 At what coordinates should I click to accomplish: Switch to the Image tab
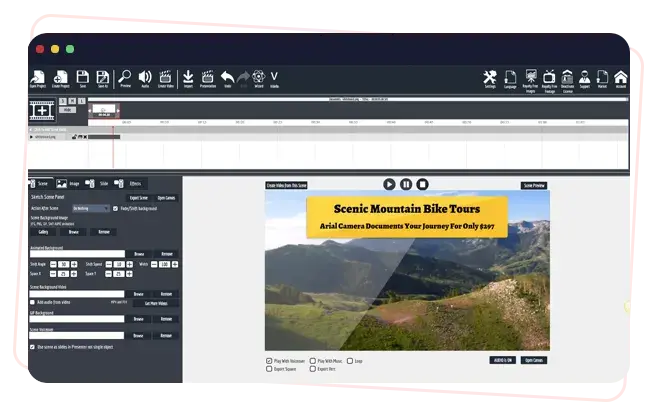68,183
